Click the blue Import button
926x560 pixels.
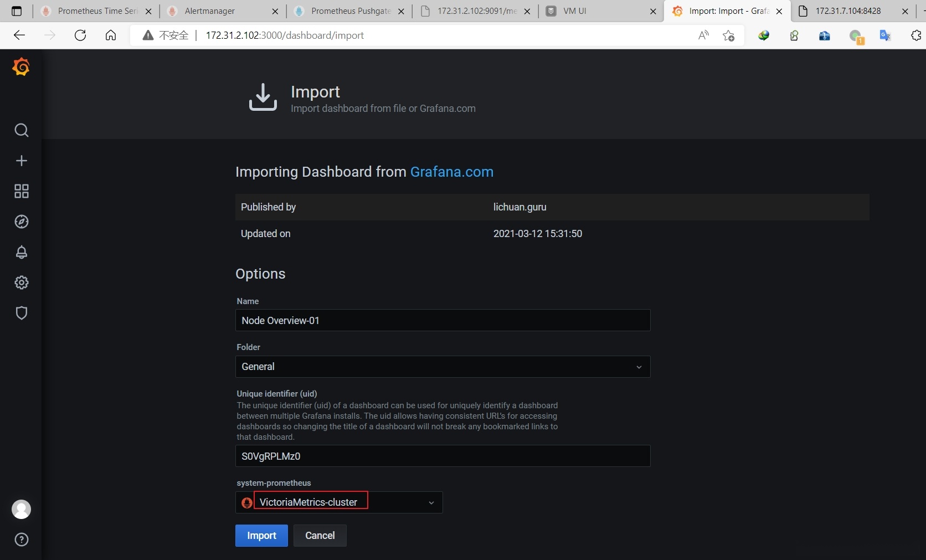(x=261, y=536)
